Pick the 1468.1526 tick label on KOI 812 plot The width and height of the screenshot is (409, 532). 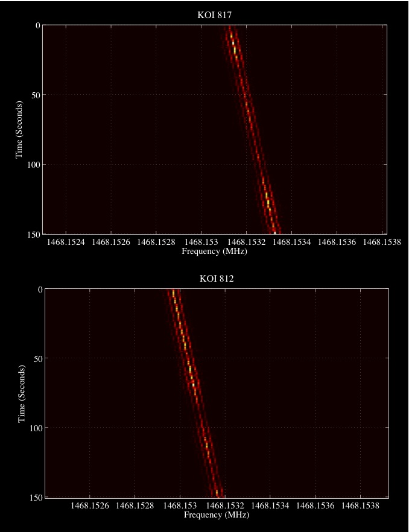90,507
